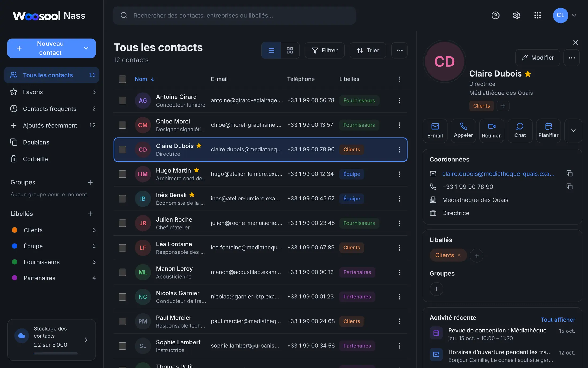
Task: Open Favoris in sidebar
Action: (52, 92)
